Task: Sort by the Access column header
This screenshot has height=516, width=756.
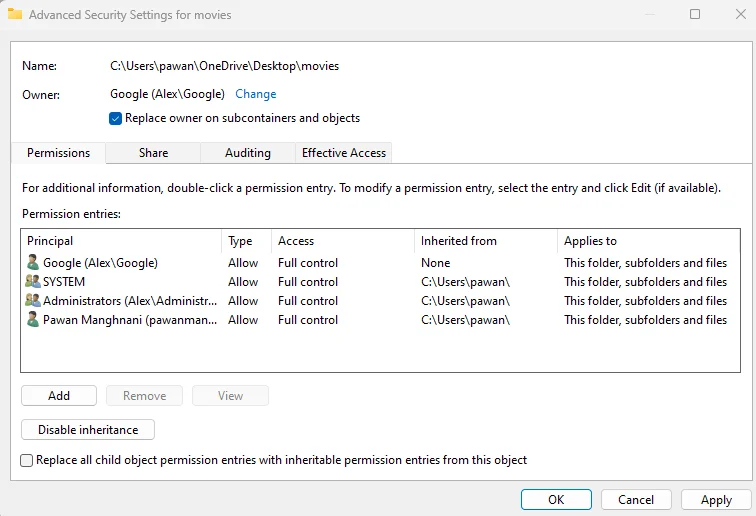Action: tap(343, 241)
